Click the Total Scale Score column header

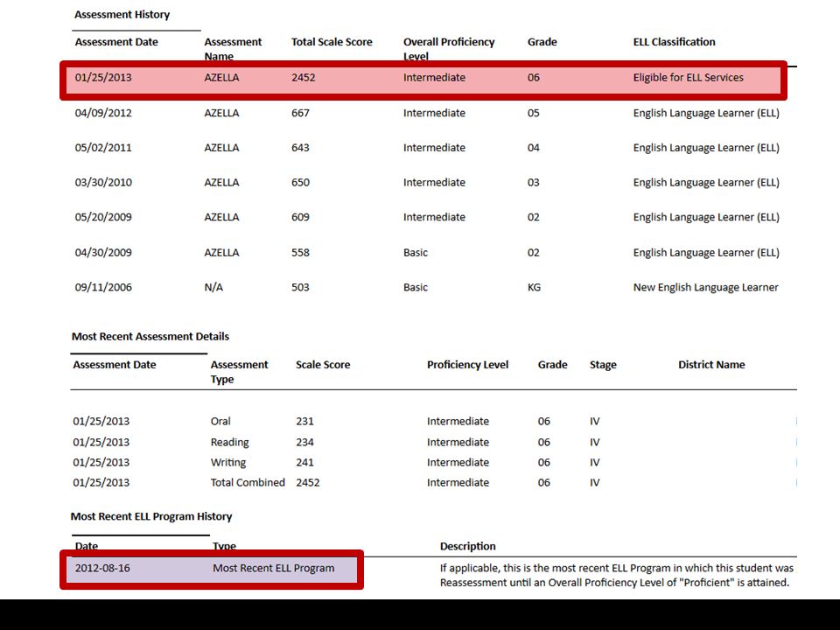(x=332, y=42)
